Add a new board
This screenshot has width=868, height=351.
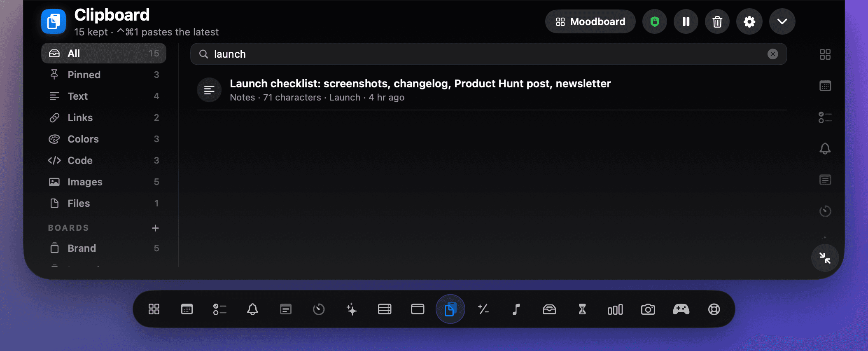[155, 228]
